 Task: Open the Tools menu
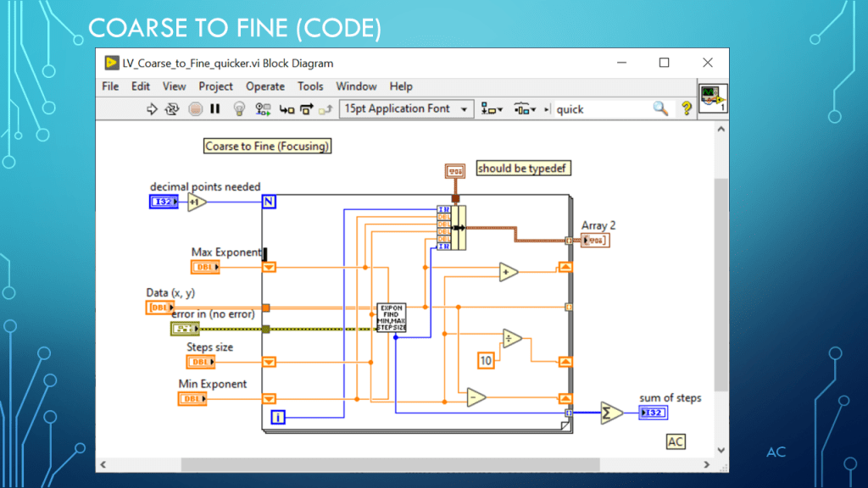(x=310, y=86)
